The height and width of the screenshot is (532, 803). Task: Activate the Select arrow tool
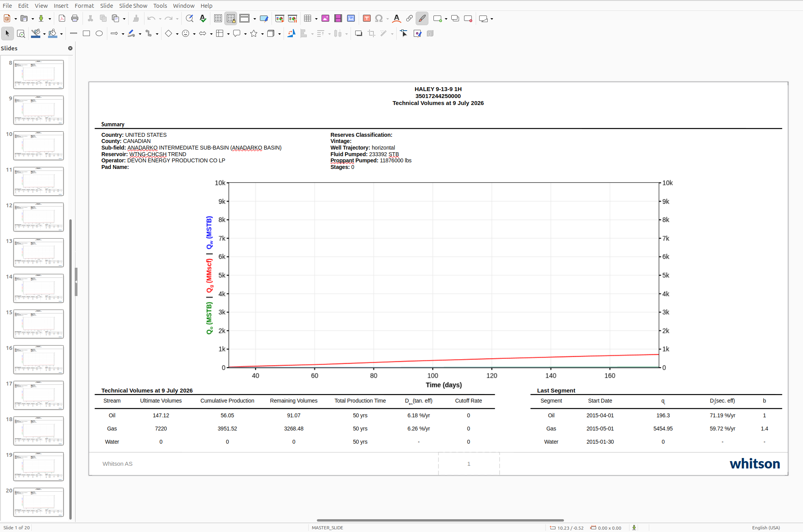click(7, 34)
